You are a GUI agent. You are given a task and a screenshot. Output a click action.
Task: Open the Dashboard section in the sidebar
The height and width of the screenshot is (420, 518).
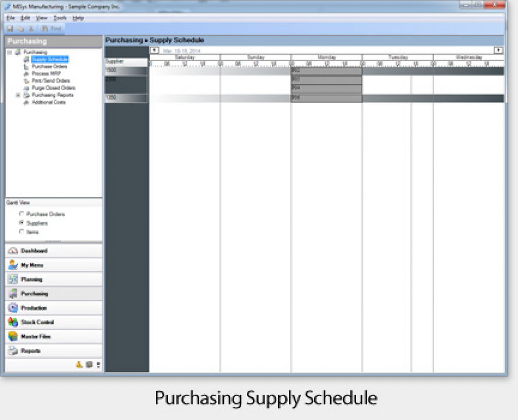pyautogui.click(x=30, y=250)
